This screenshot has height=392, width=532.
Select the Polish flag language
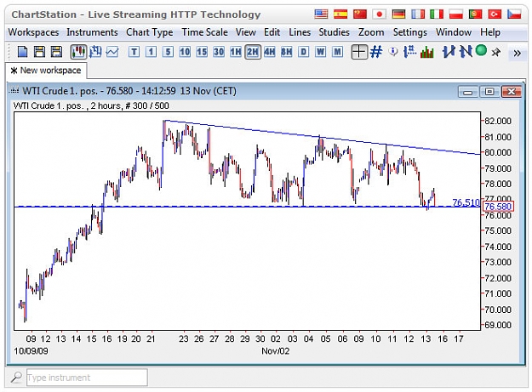coord(456,14)
